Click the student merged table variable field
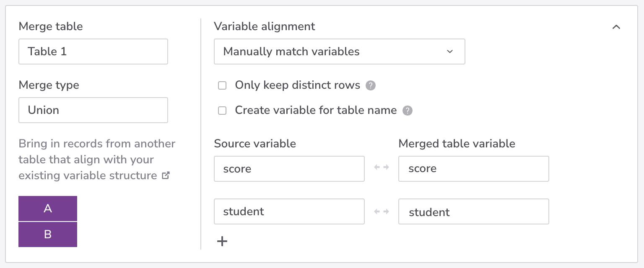Image resolution: width=644 pixels, height=268 pixels. [473, 211]
